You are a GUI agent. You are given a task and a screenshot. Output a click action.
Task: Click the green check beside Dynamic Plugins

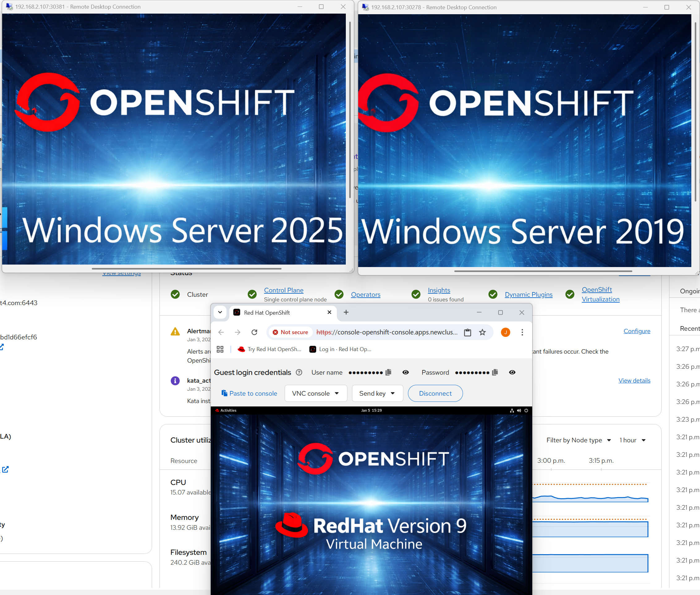[493, 295]
